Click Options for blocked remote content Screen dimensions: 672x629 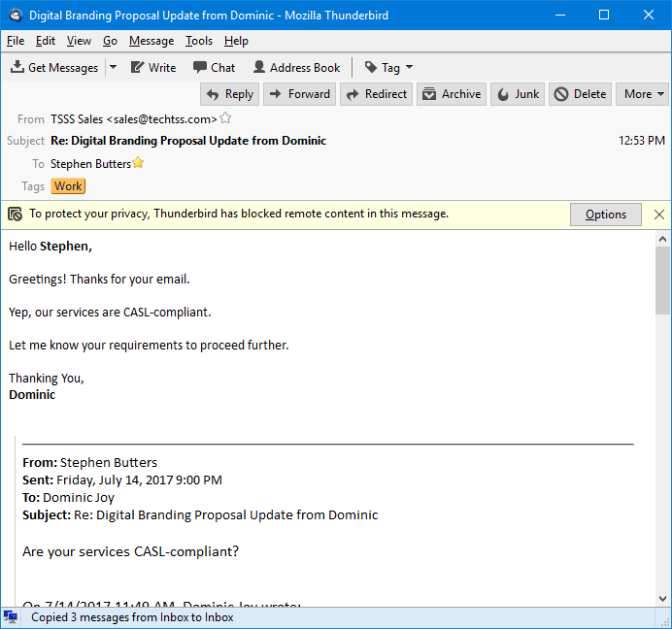click(605, 215)
